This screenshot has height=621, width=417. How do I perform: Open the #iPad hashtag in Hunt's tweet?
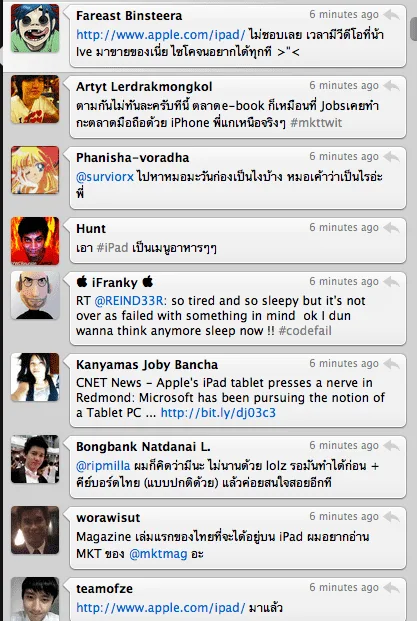[x=112, y=248]
